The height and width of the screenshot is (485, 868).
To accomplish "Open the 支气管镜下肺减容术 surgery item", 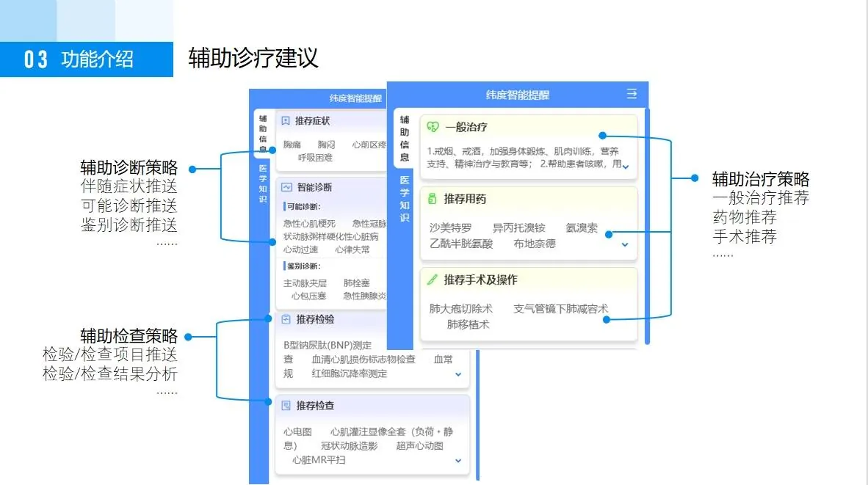I will pos(560,309).
